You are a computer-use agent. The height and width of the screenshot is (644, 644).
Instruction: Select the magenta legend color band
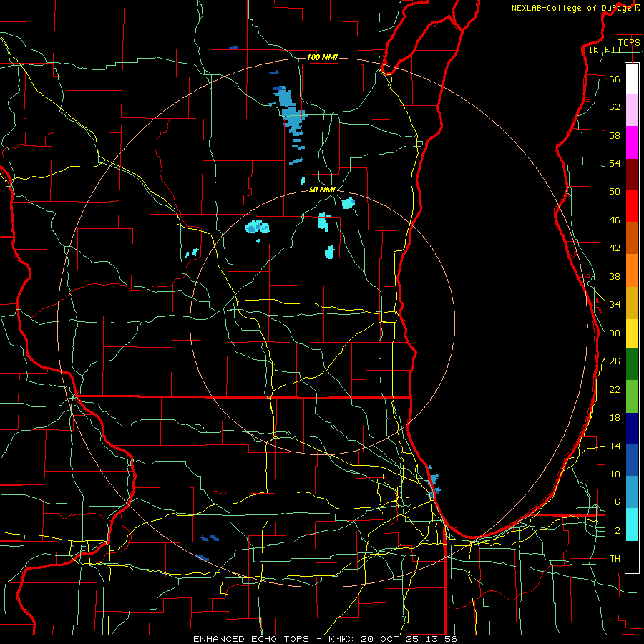(x=632, y=142)
